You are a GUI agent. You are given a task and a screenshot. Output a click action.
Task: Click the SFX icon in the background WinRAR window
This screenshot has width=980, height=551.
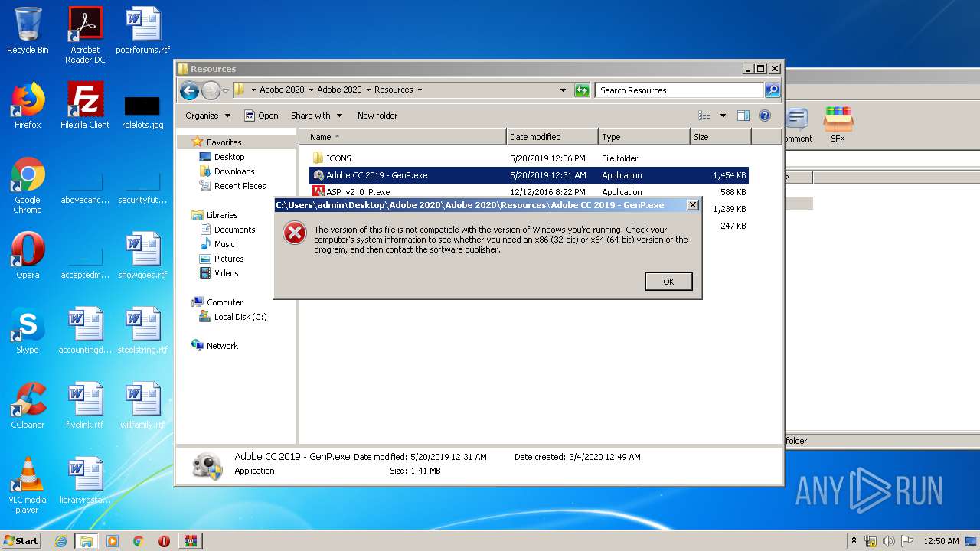tap(838, 126)
